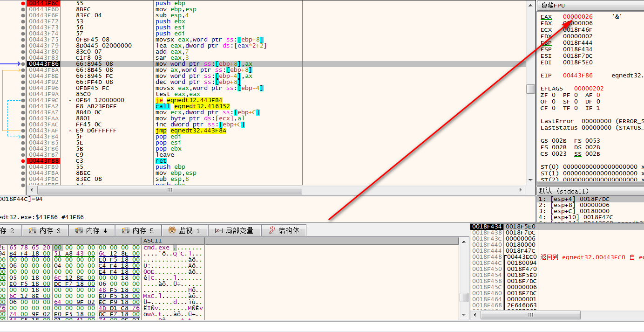The image size is (644, 332).
Task: Select the 'call eqnedt32.416352' instruction
Action: pos(193,106)
